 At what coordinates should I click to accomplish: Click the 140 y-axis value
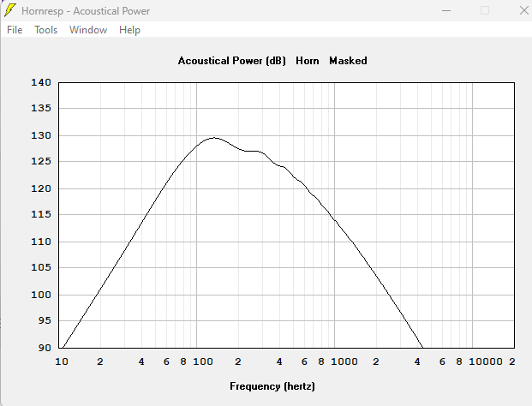coord(41,82)
